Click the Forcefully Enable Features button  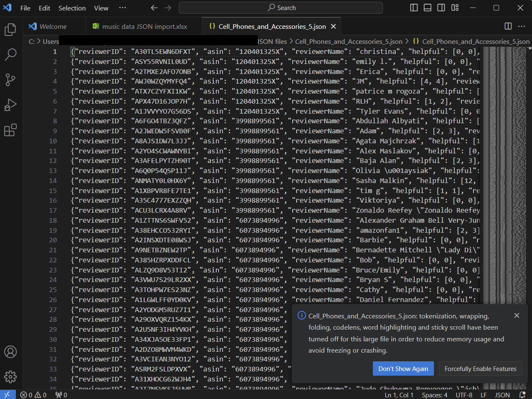pyautogui.click(x=480, y=369)
